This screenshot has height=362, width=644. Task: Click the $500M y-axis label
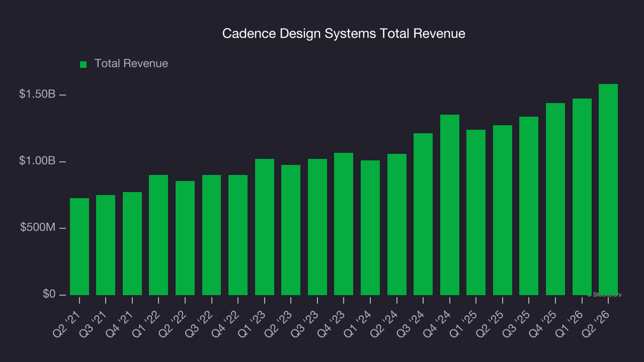click(38, 228)
